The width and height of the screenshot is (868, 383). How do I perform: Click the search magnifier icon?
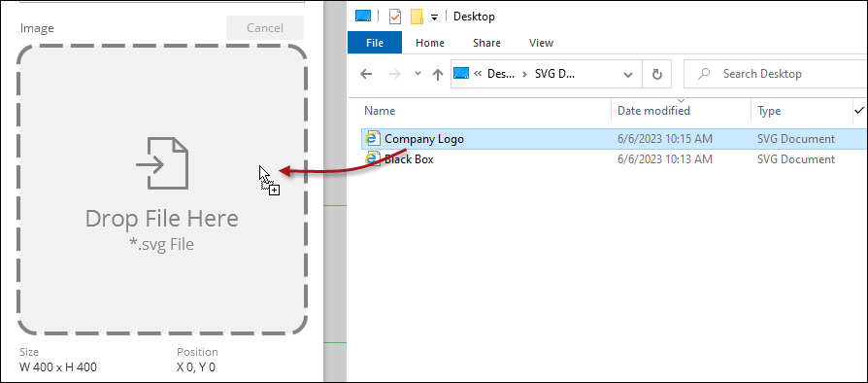point(704,74)
